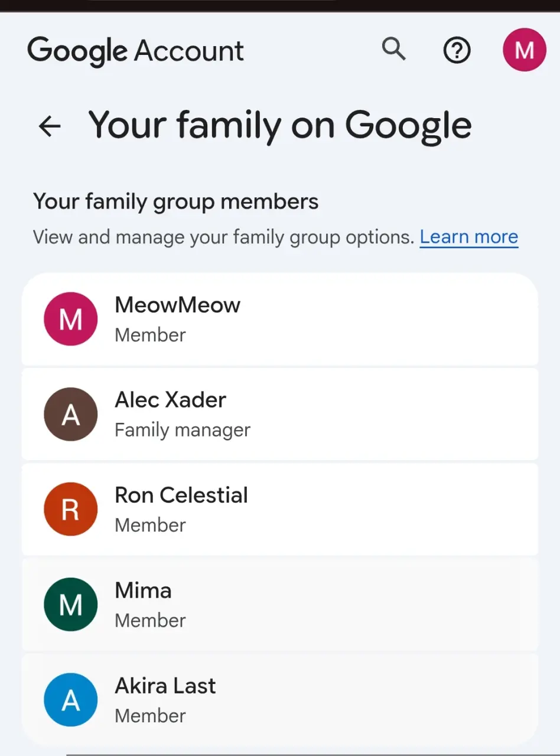This screenshot has height=756, width=560.
Task: Click Akira Last's blue A avatar
Action: tap(71, 700)
